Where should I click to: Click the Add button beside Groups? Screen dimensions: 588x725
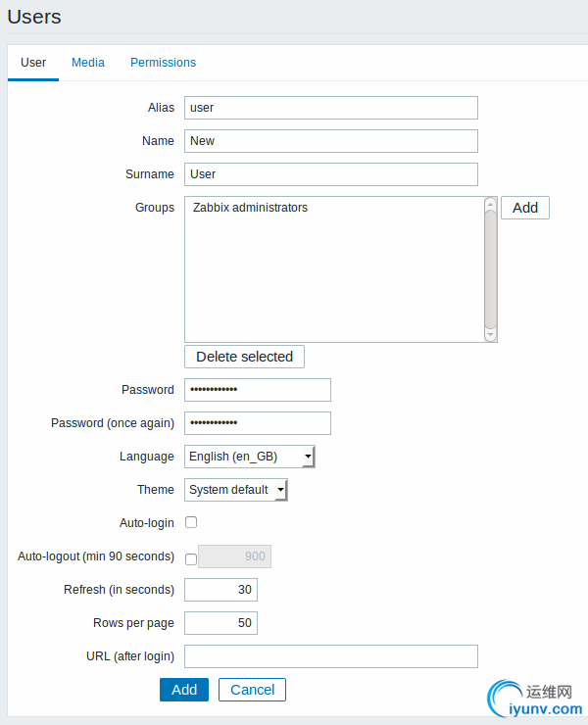tap(525, 208)
